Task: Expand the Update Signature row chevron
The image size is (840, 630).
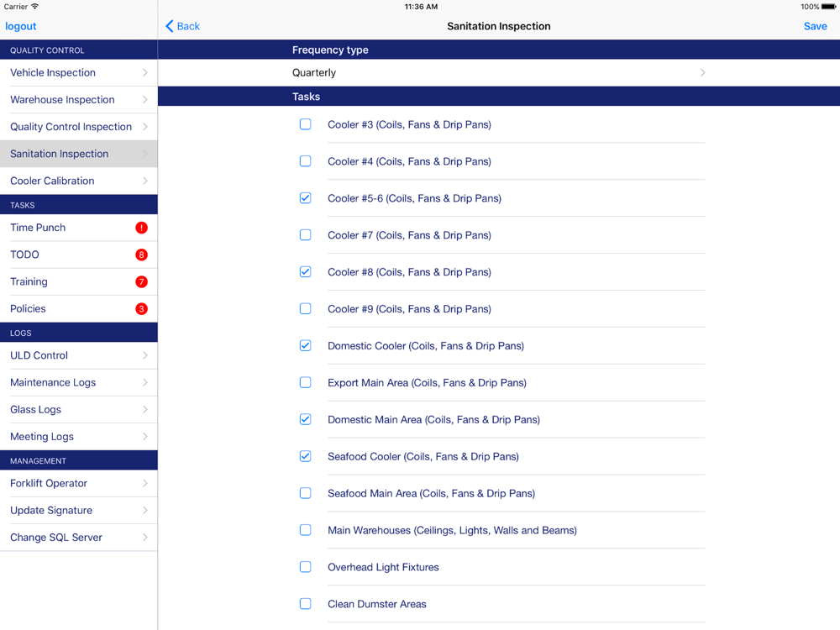Action: pos(145,511)
